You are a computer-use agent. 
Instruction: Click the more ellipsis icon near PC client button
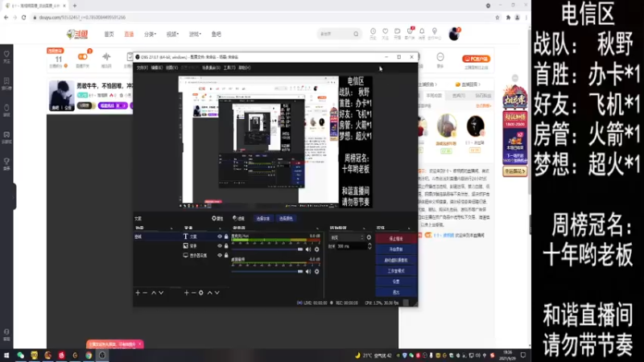pos(440,56)
